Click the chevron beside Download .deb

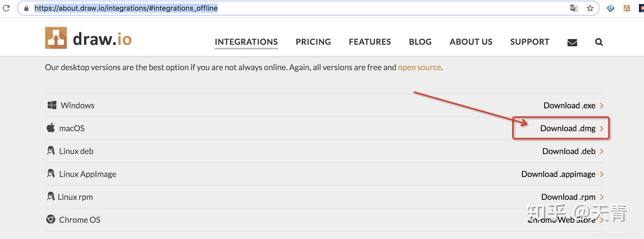click(602, 151)
